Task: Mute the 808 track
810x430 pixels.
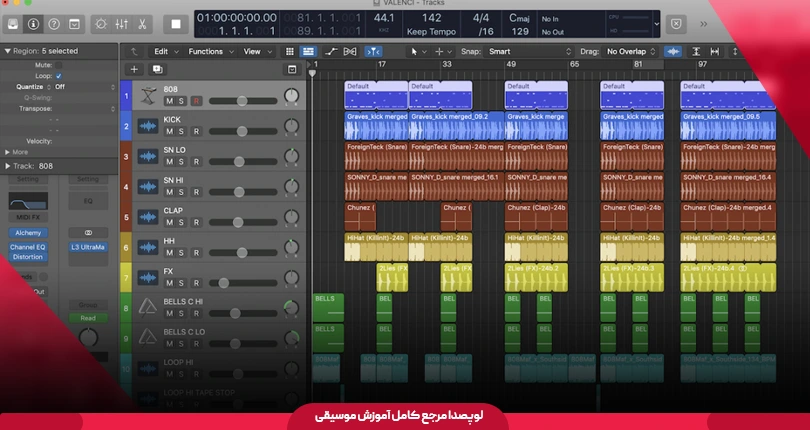Action: (x=169, y=101)
